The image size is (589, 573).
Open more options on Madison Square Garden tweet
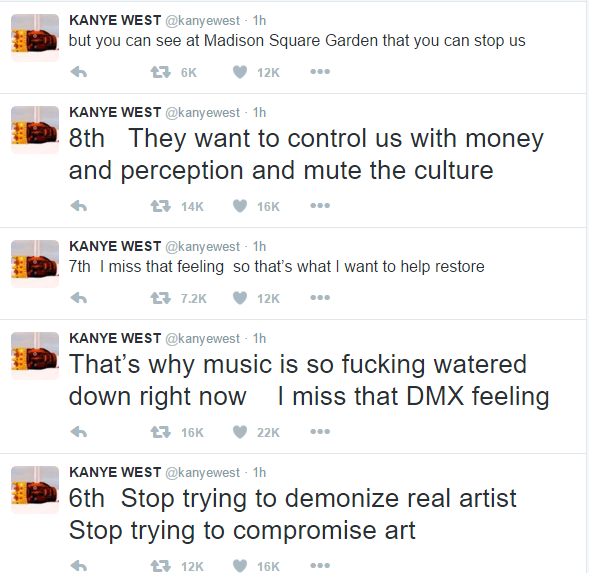coord(320,71)
